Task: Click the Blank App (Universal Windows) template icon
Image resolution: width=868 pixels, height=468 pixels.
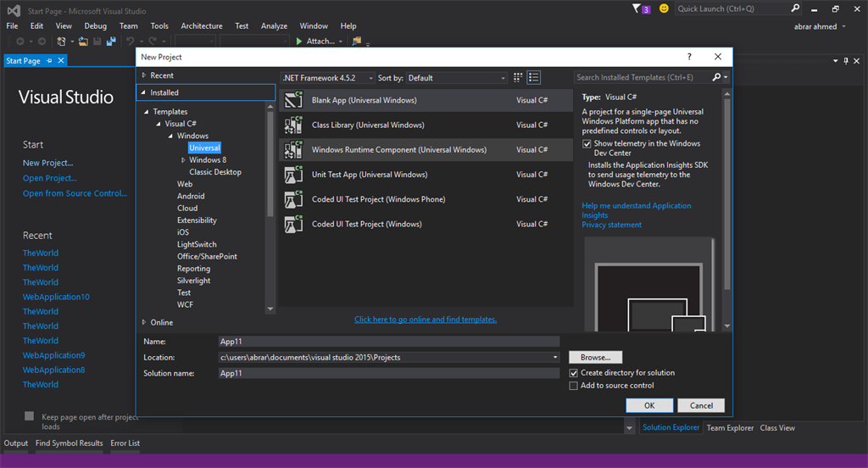Action: [x=293, y=100]
